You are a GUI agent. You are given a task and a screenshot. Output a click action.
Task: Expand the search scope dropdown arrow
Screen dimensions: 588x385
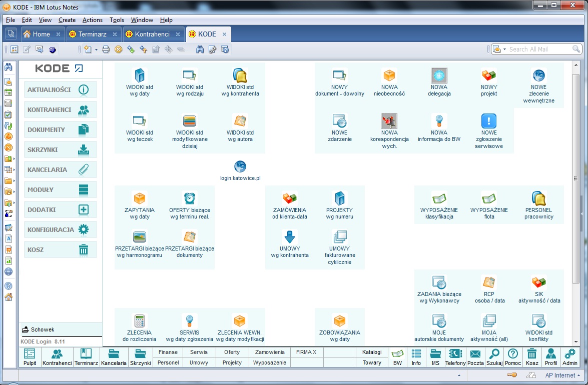[x=504, y=49]
